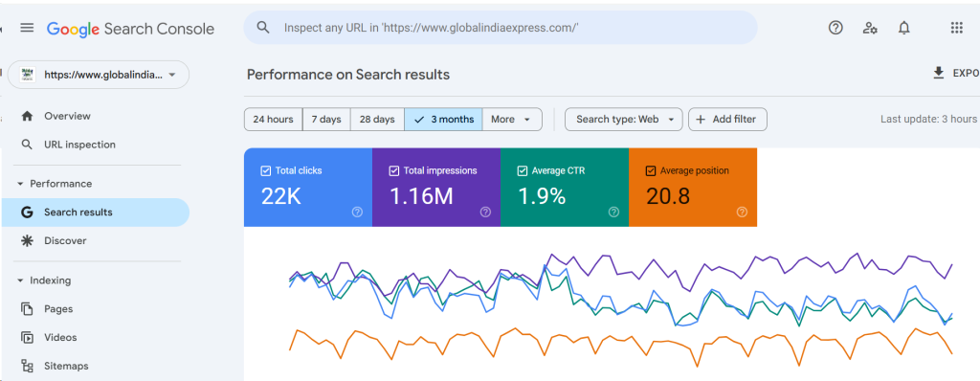Select the 28 days range

377,119
